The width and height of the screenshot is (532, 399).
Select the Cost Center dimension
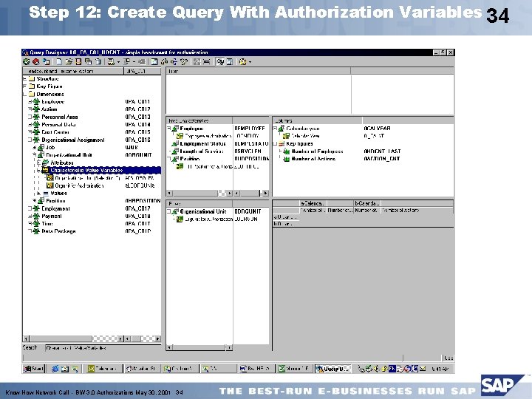coord(55,132)
